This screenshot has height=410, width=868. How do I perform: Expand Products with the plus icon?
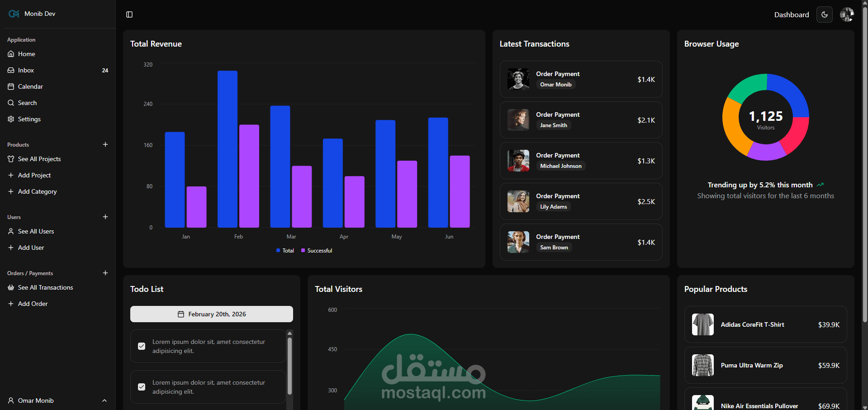(x=105, y=144)
